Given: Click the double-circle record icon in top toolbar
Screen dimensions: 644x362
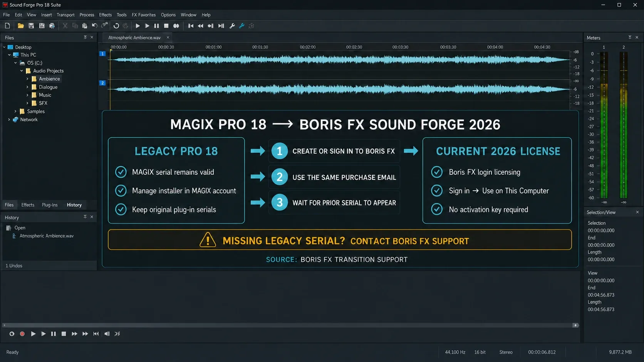Looking at the screenshot, I should 176,26.
